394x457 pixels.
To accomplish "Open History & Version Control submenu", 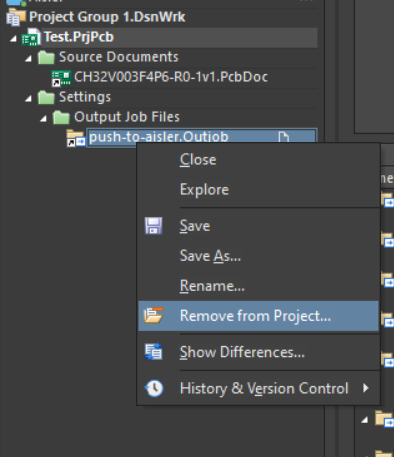I will [258, 388].
